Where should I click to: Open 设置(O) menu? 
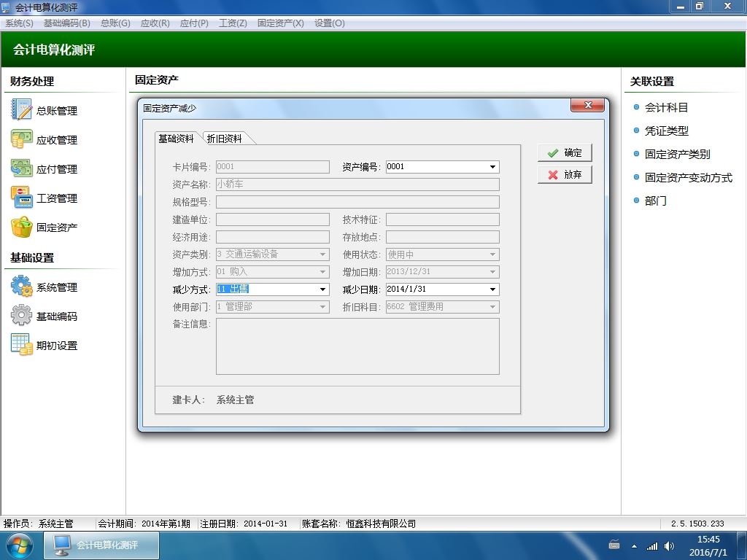click(329, 23)
